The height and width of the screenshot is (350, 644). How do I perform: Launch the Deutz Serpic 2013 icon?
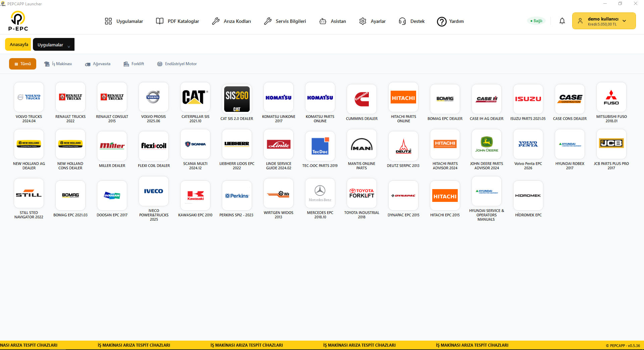[x=403, y=146]
